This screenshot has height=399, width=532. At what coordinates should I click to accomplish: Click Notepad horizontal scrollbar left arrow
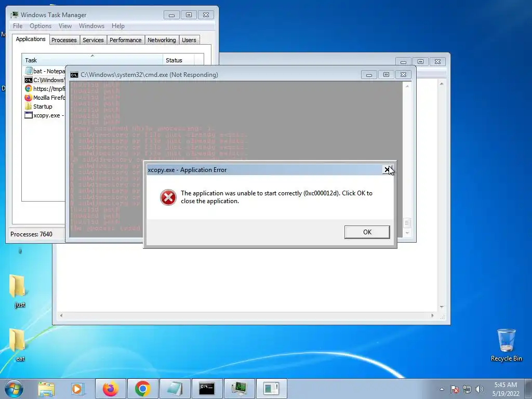point(61,315)
